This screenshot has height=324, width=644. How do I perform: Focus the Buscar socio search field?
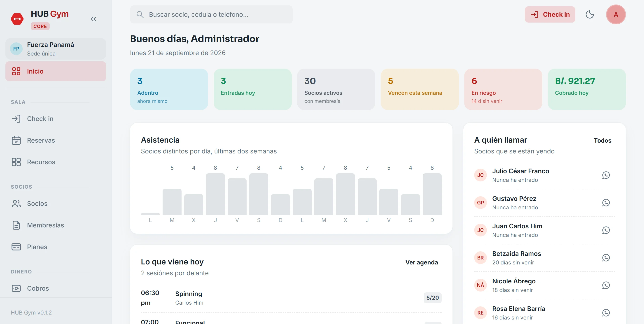(211, 14)
